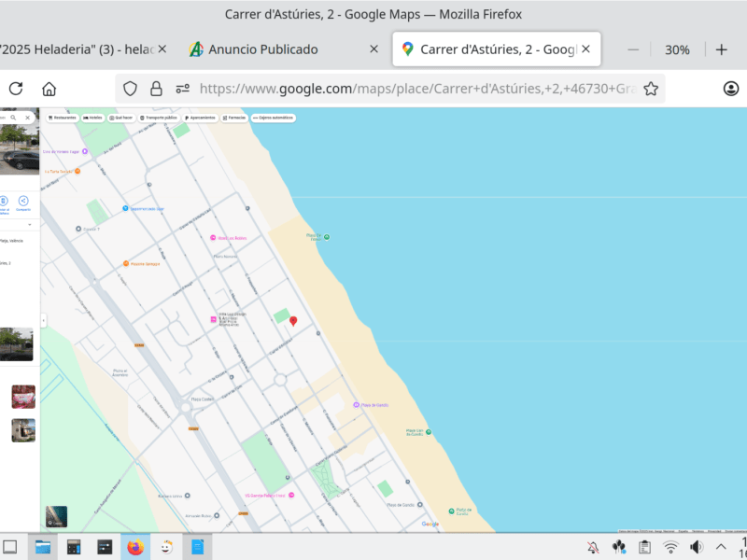Clear the Maps search box
The image size is (747, 560).
pyautogui.click(x=28, y=118)
